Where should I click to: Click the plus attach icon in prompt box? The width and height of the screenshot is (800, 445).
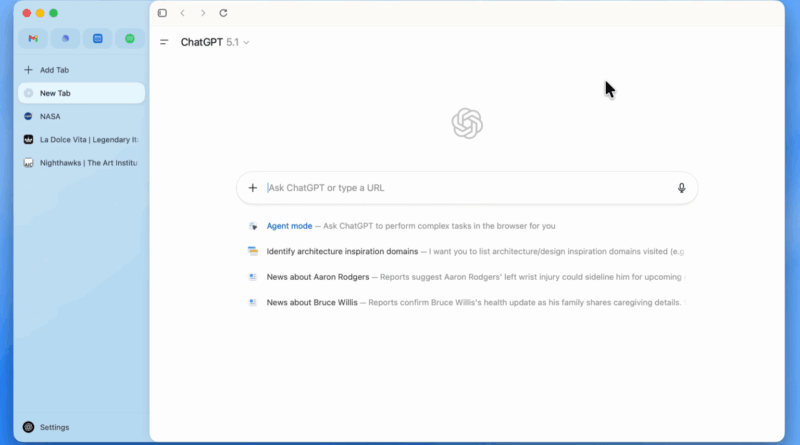tap(253, 188)
